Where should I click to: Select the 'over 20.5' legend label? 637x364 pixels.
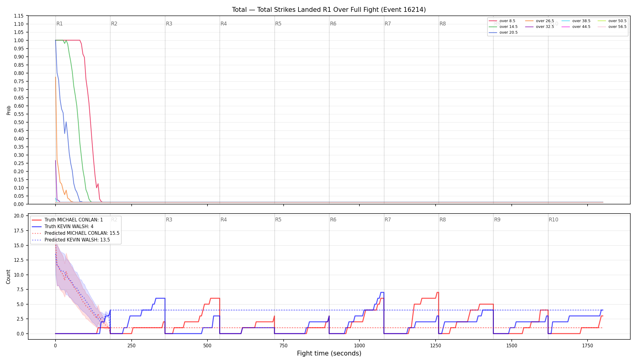509,32
